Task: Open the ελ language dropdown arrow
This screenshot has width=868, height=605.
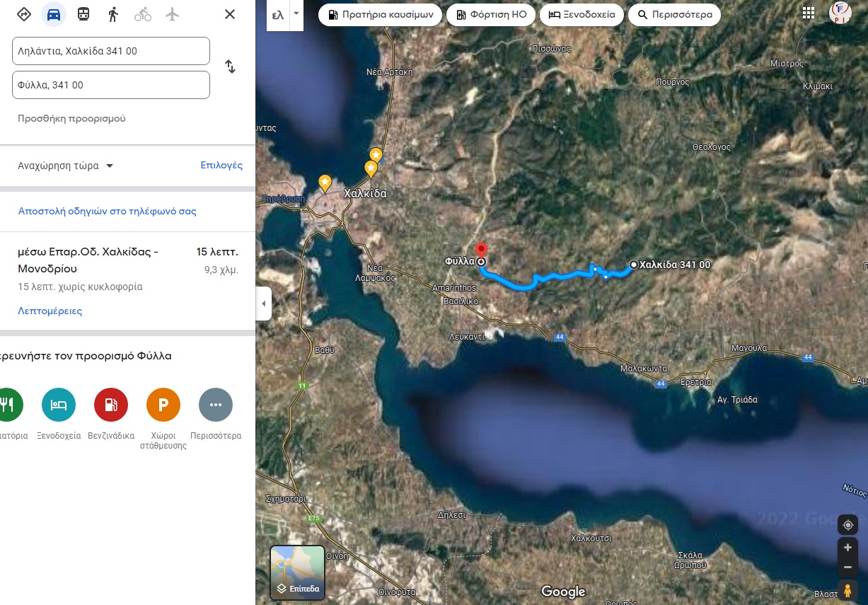Action: pos(296,13)
